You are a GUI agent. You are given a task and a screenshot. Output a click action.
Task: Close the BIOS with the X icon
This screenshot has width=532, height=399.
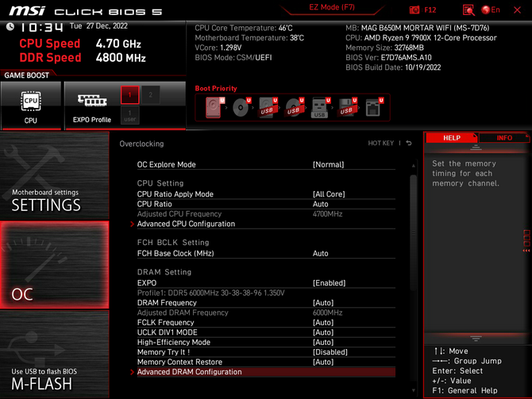pos(517,10)
